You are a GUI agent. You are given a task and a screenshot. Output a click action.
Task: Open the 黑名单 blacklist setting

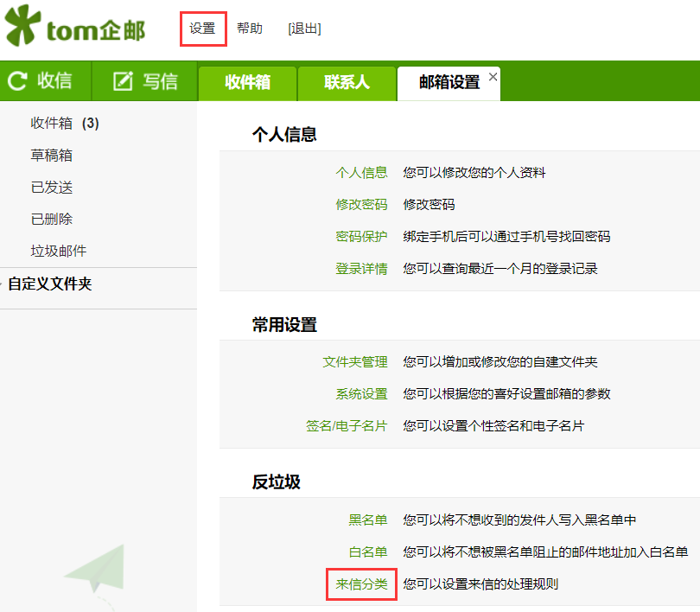point(368,520)
